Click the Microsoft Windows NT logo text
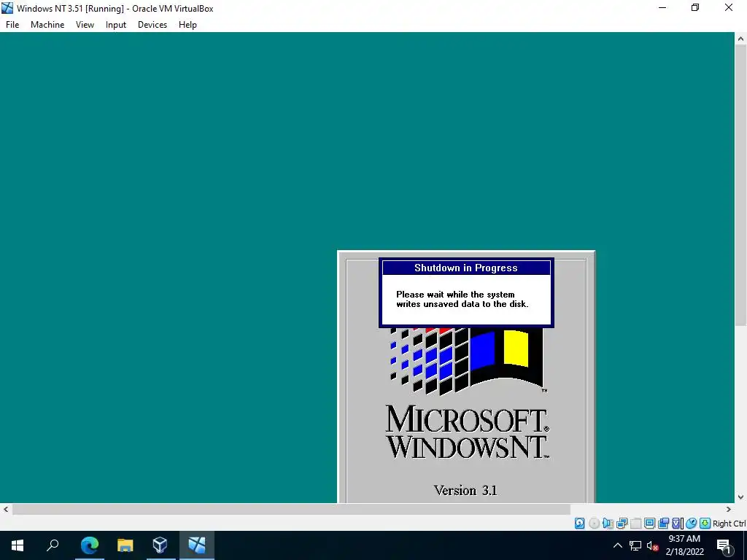Image resolution: width=747 pixels, height=560 pixels. click(467, 432)
